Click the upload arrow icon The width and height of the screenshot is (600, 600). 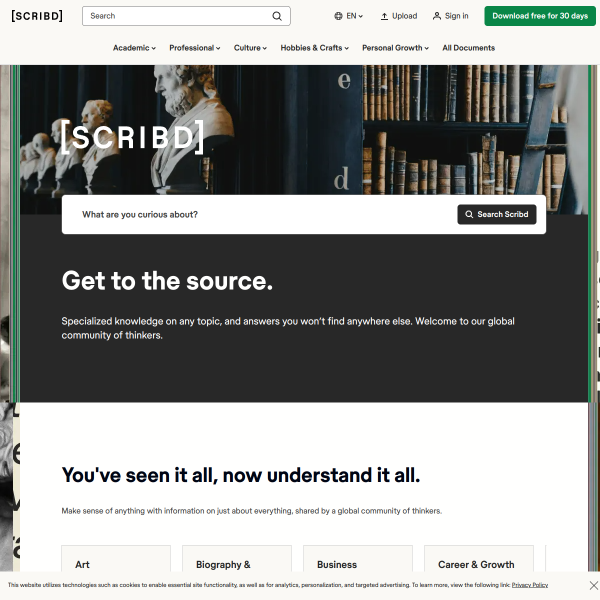pos(384,16)
